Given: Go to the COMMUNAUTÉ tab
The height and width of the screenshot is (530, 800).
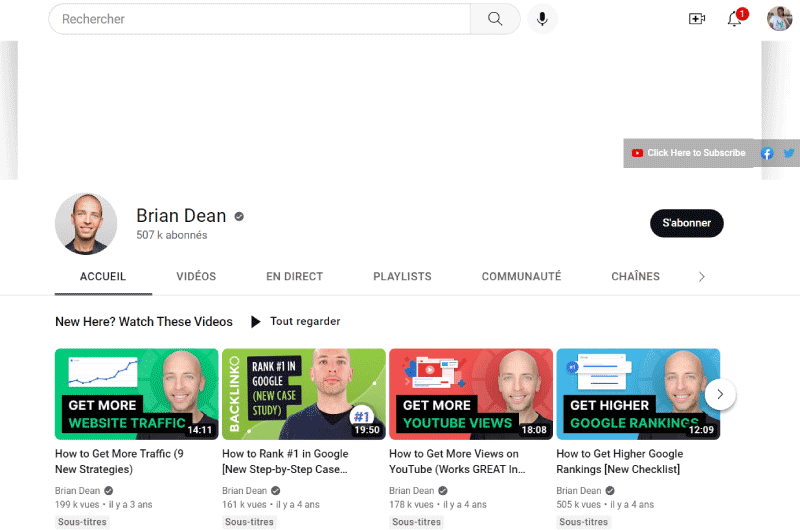Looking at the screenshot, I should (521, 277).
